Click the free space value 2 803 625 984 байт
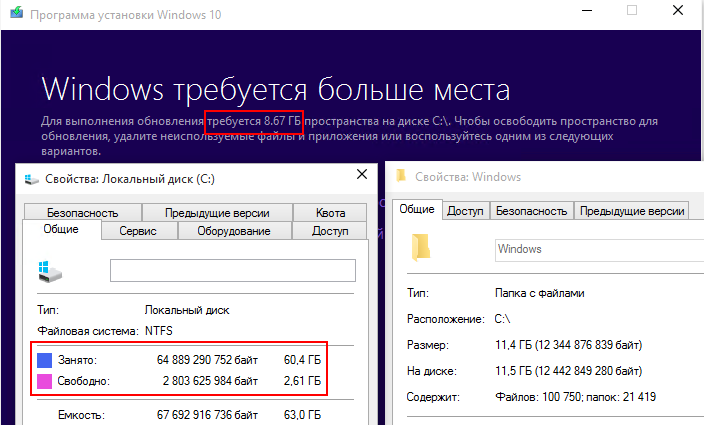 (210, 381)
